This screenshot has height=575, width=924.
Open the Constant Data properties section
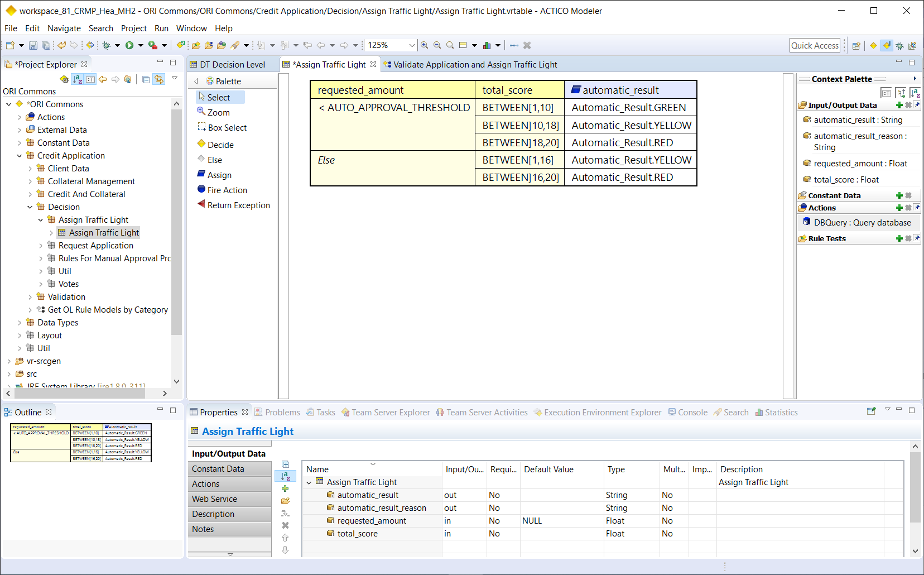tap(218, 468)
